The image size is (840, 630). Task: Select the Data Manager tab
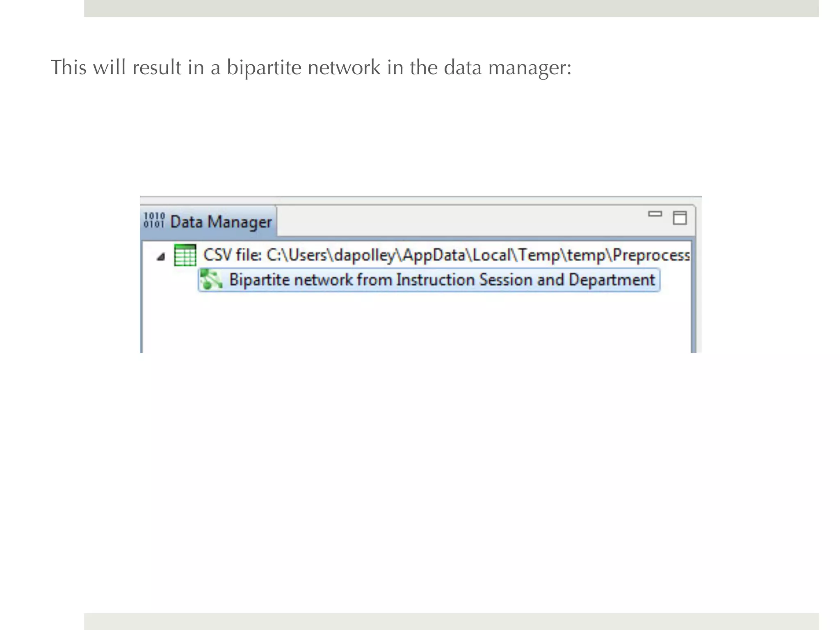208,221
